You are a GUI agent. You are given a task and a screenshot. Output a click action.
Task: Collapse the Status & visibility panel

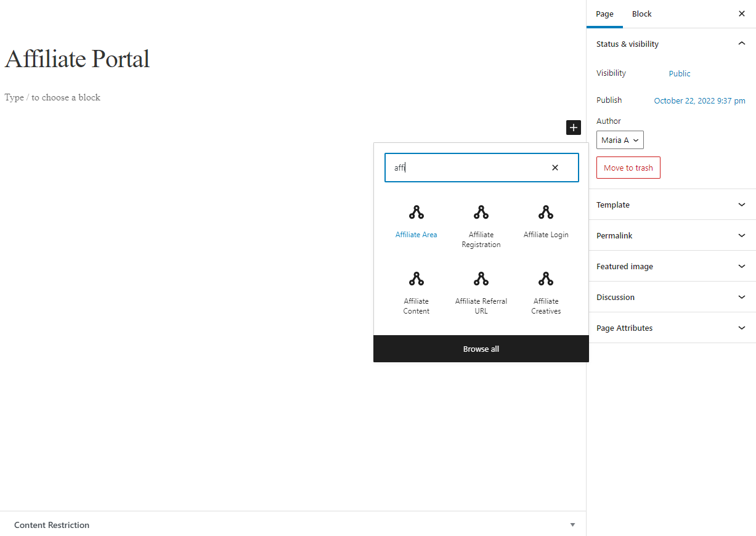[671, 44]
